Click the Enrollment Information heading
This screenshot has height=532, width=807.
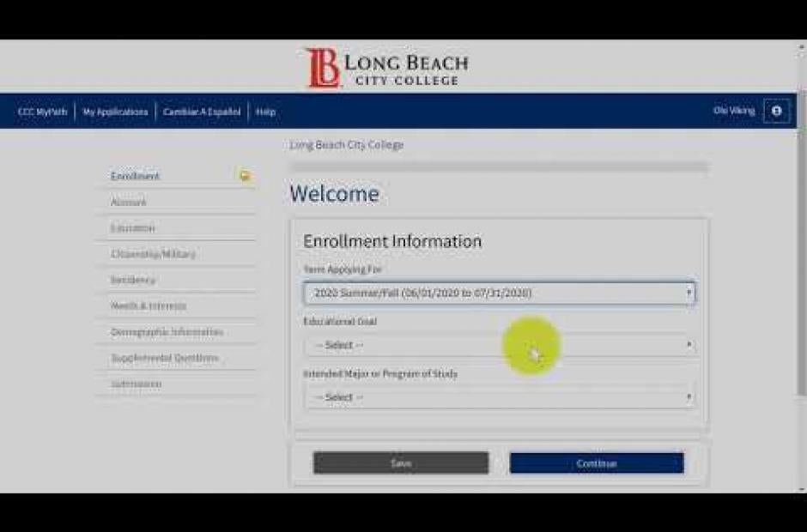(392, 241)
